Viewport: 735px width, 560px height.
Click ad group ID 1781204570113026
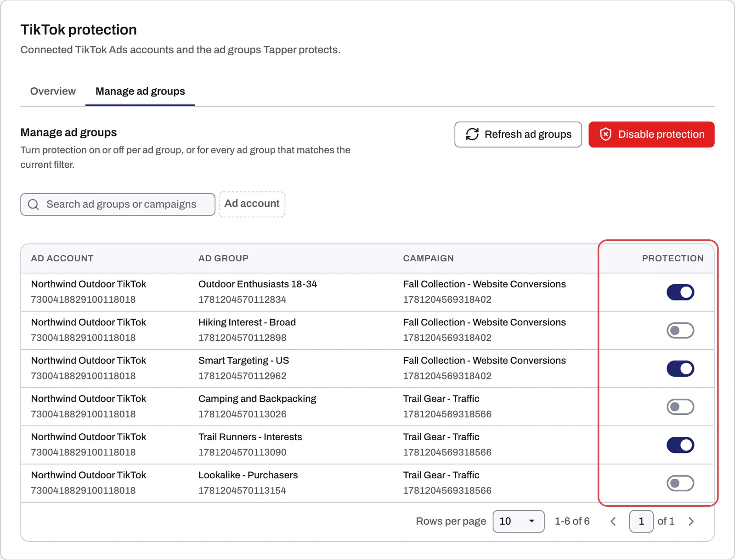(243, 414)
